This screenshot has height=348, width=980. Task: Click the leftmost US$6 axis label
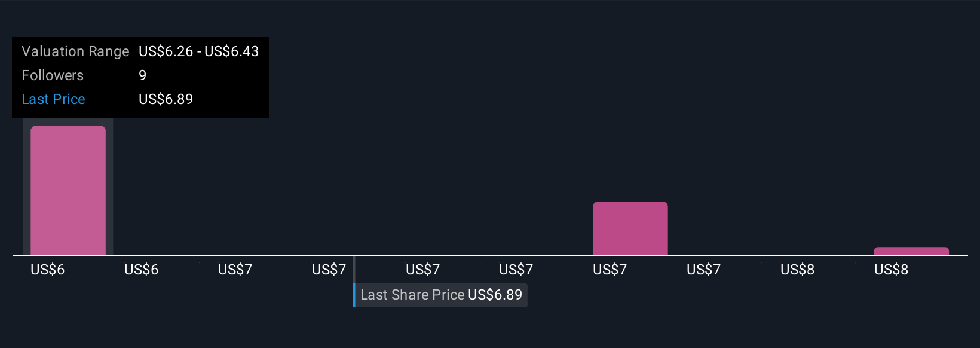(x=48, y=270)
